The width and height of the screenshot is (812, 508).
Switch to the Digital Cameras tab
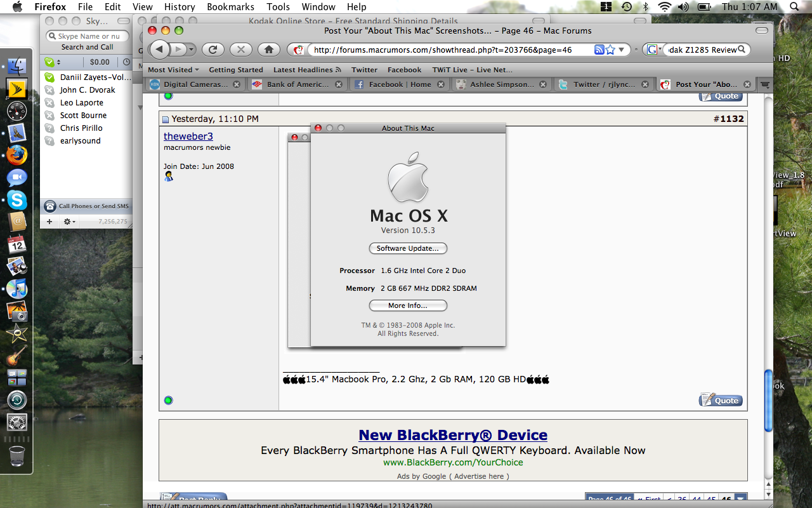195,84
